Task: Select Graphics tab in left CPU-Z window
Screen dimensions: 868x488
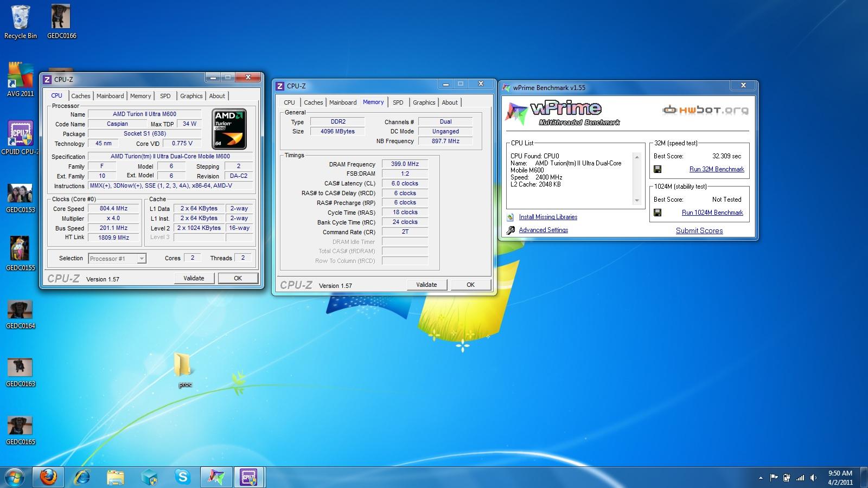Action: click(x=192, y=96)
